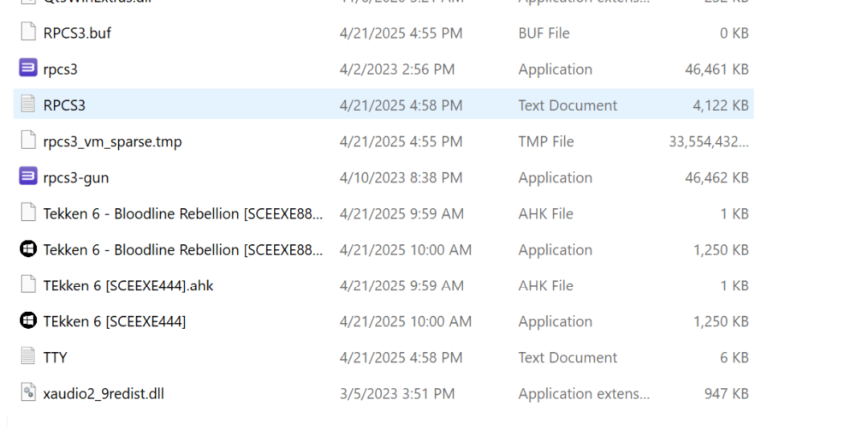Click the TMP File type label

[x=546, y=141]
